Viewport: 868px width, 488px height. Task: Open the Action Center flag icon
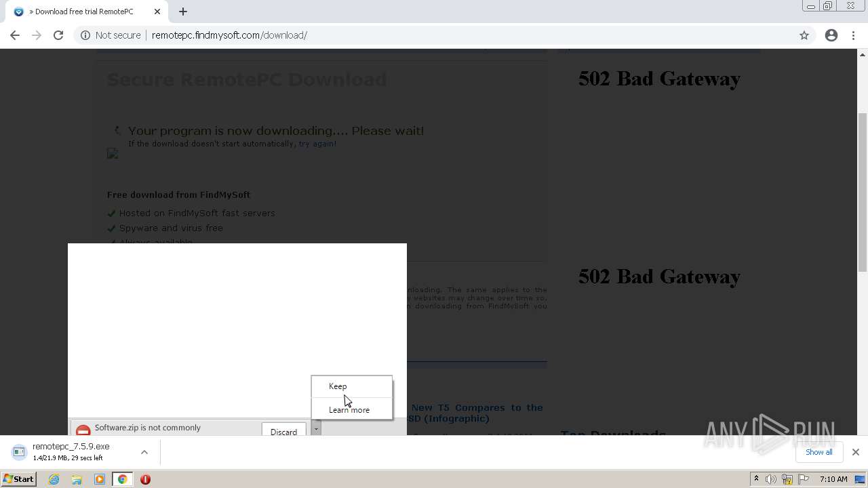click(802, 479)
